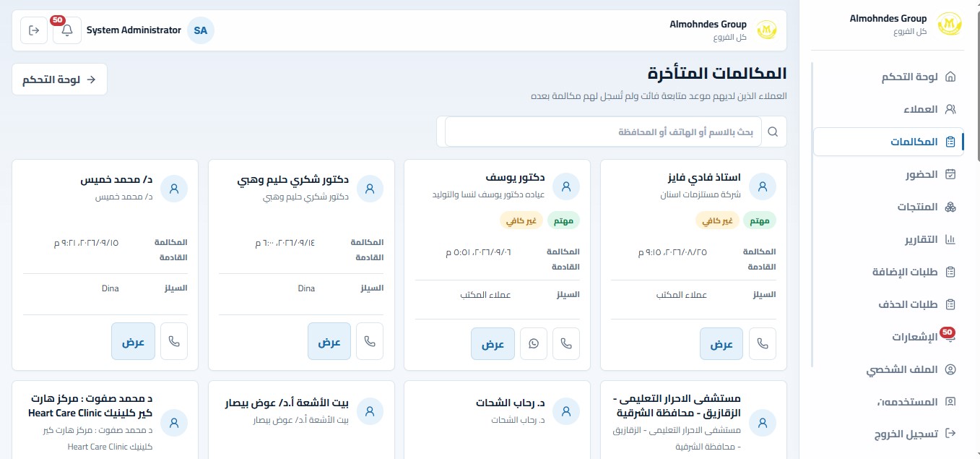The width and height of the screenshot is (980, 459).
Task: Click عملاء المكتب on دكتور يوسف card
Action: [486, 295]
